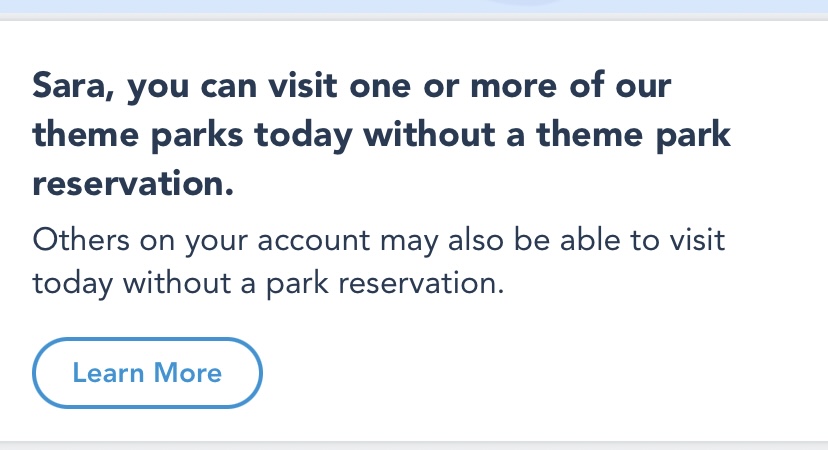Click the gray divider below the card
Image resolution: width=828 pixels, height=450 pixels.
(414, 444)
